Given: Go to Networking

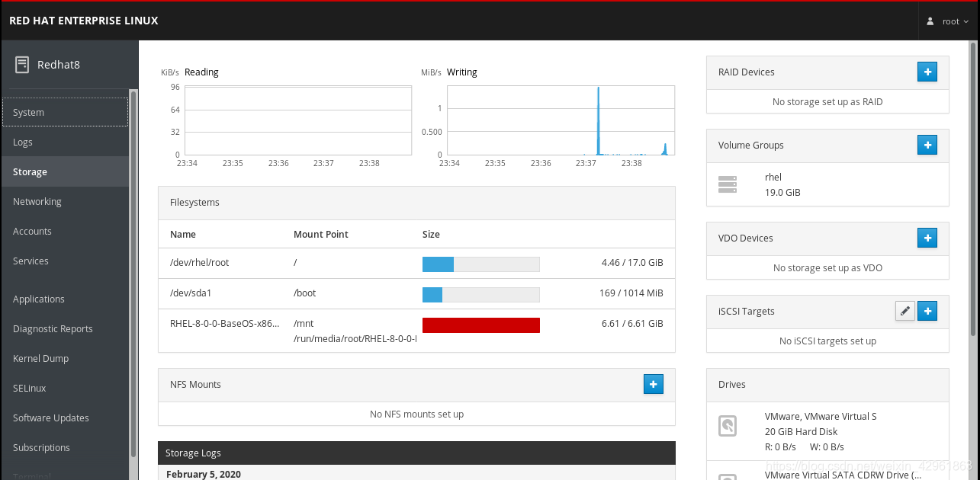Looking at the screenshot, I should click(x=65, y=201).
